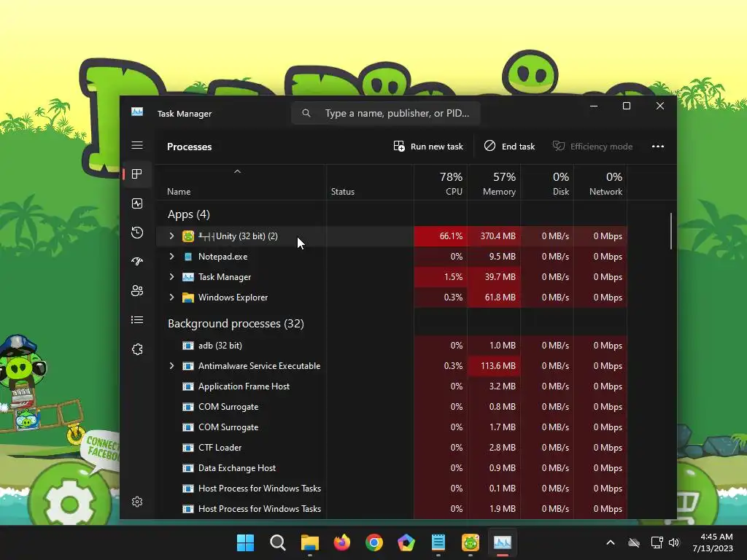The height and width of the screenshot is (560, 747).
Task: Select the Application Frame Host row
Action: [x=392, y=386]
